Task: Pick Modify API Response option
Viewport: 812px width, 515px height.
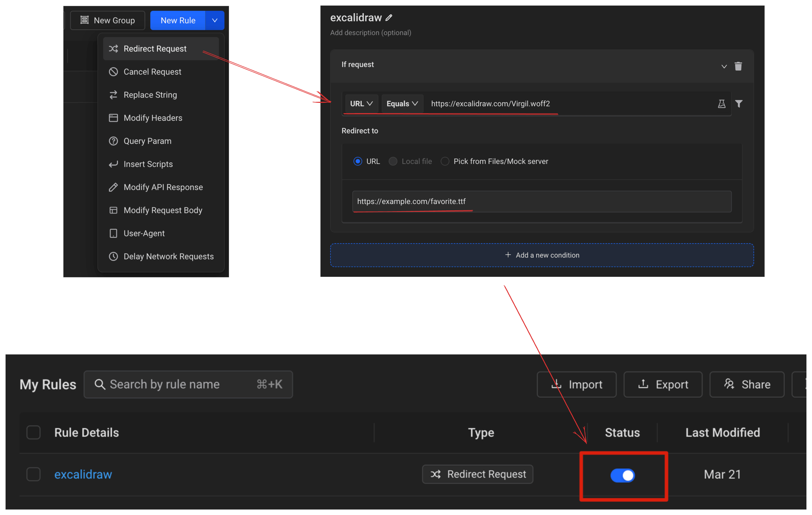Action: point(161,187)
